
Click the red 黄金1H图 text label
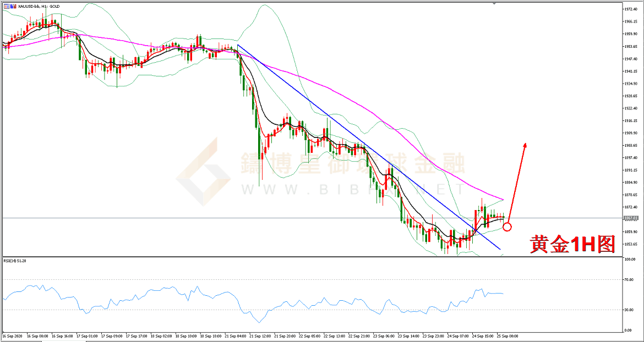pyautogui.click(x=572, y=244)
